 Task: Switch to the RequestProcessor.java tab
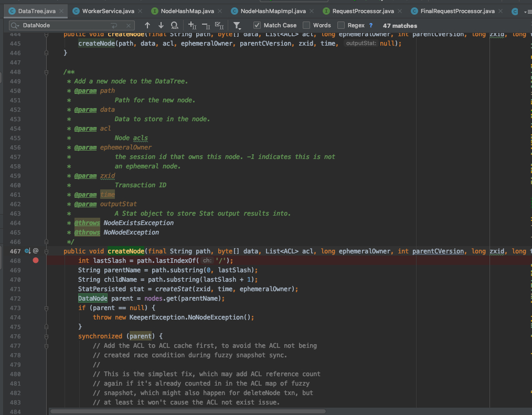coord(363,11)
